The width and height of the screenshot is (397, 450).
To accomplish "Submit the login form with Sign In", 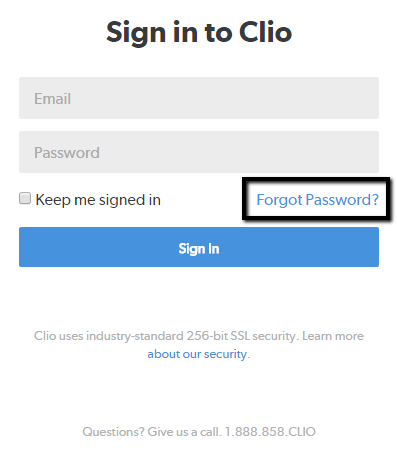I will pyautogui.click(x=199, y=247).
